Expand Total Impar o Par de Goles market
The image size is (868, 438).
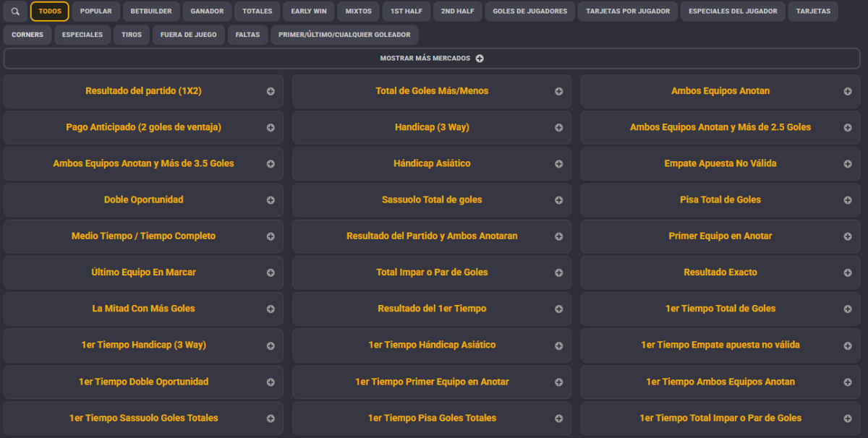(432, 272)
